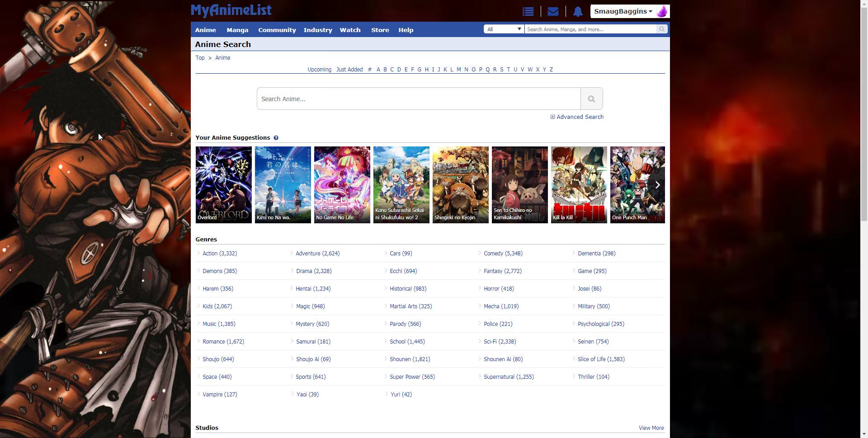Expand the Advanced Search options

(x=577, y=117)
